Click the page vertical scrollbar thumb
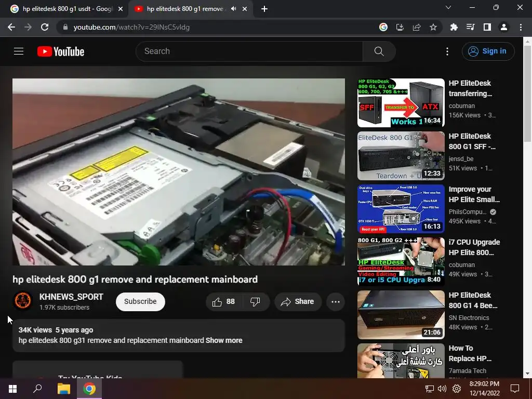The width and height of the screenshot is (532, 399). [x=527, y=94]
